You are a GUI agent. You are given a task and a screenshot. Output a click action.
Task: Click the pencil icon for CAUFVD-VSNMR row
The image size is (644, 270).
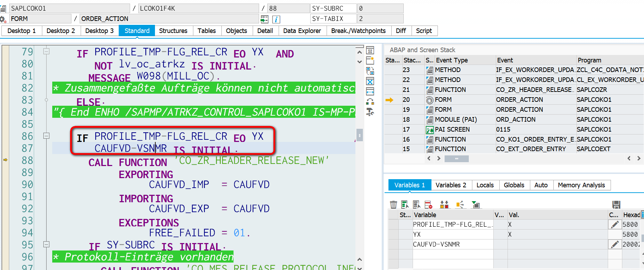[615, 244]
